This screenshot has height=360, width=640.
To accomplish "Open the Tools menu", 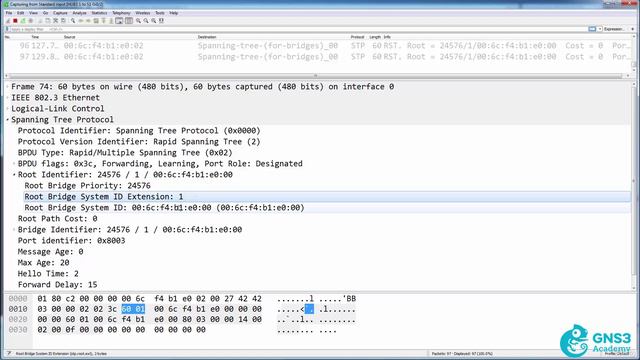I will 160,13.
